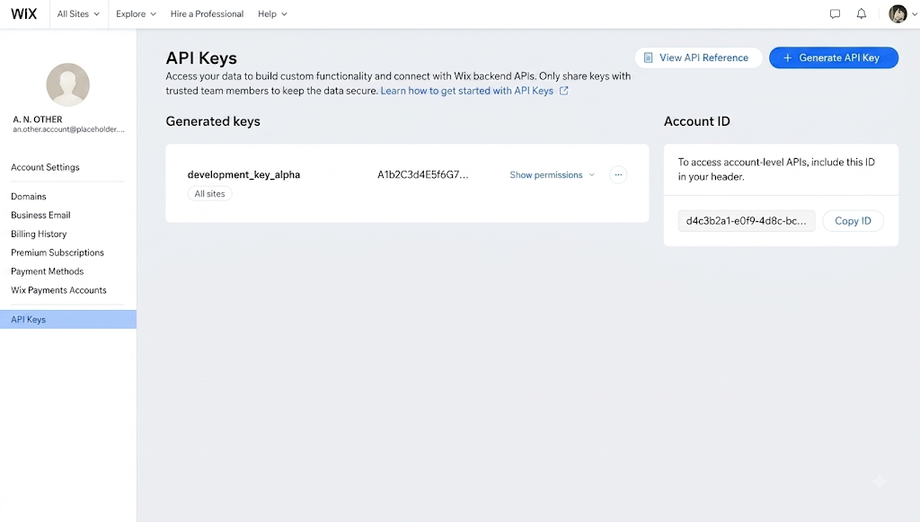920x522 pixels.
Task: Expand Show permissions for development_key_alpha
Action: [552, 175]
